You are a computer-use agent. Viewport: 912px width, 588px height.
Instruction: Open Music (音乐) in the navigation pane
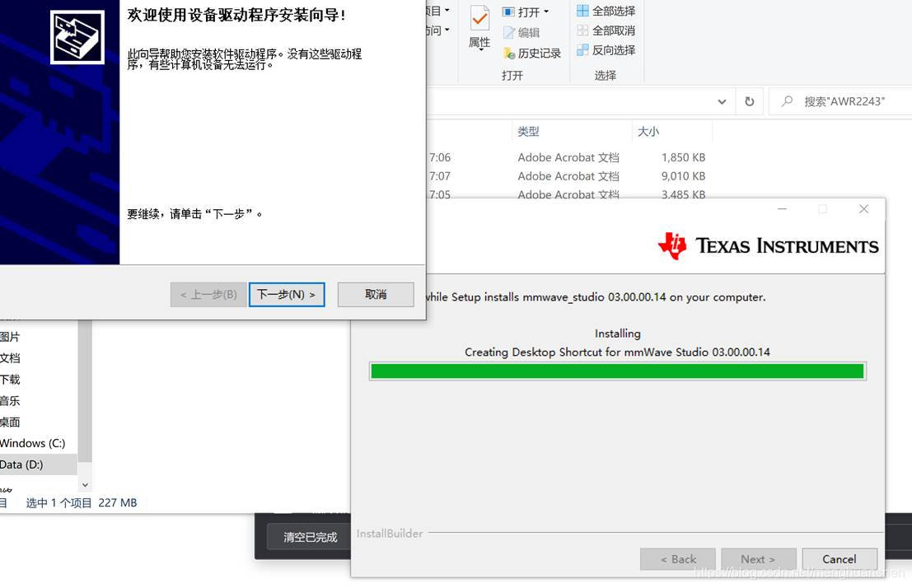[10, 401]
